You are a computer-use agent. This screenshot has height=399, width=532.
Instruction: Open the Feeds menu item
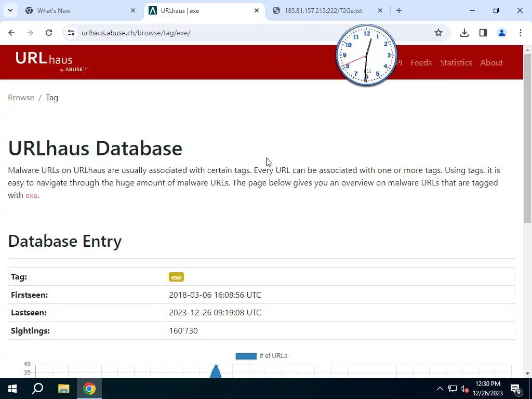tap(421, 63)
